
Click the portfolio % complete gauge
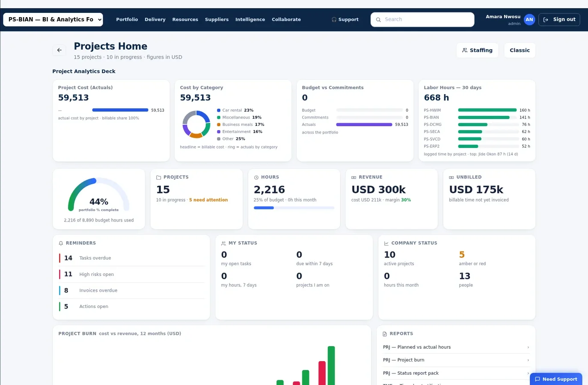pyautogui.click(x=99, y=194)
